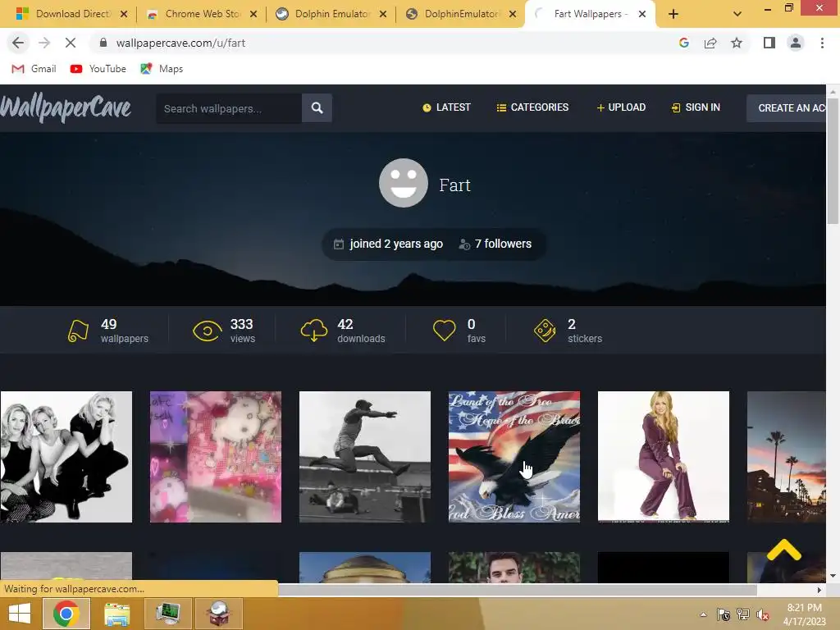Open Maps bookmark
This screenshot has height=630, width=840.
coord(162,69)
